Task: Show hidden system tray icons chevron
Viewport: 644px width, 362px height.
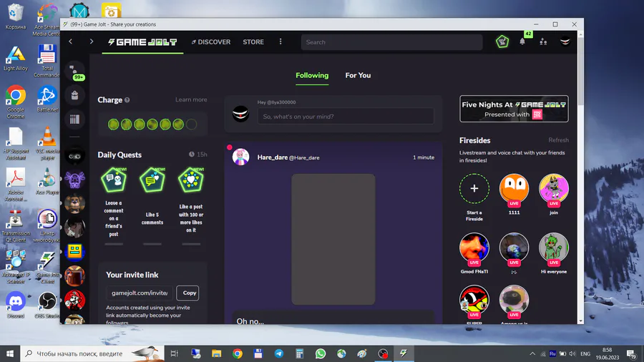Action: tap(532, 354)
